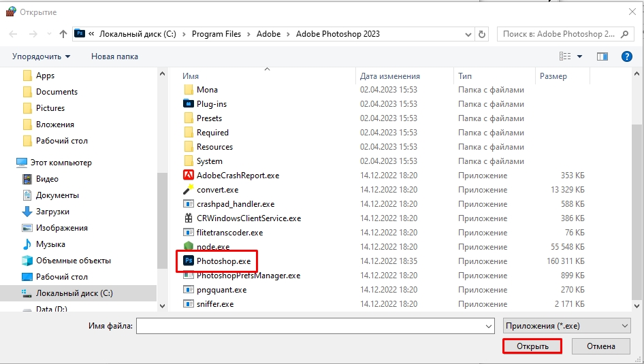Click the Новая папка toolbar item
644x364 pixels.
[114, 56]
